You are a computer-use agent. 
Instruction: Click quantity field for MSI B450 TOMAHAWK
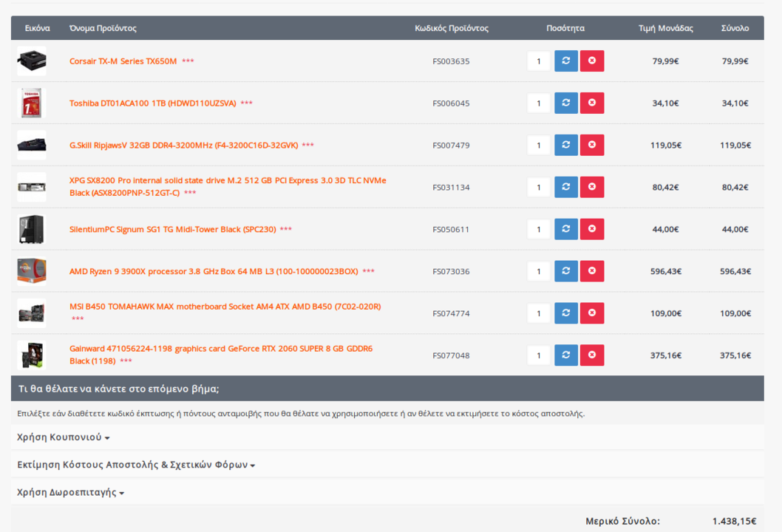(x=539, y=313)
